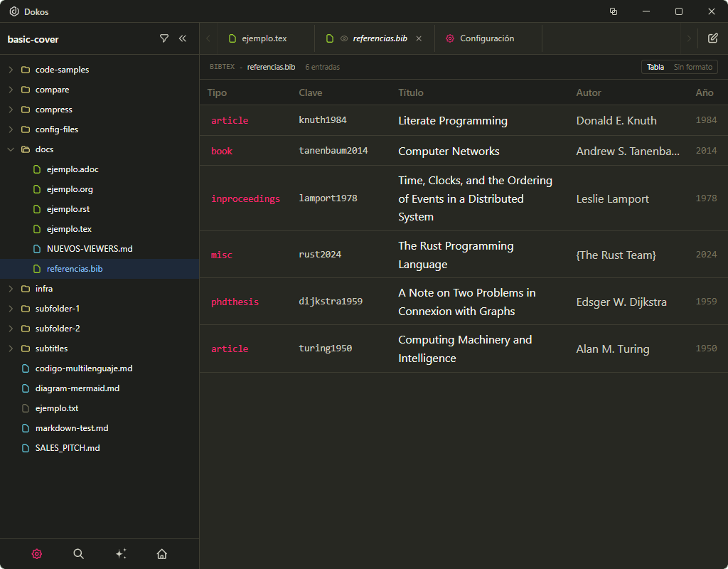Click the edit pencil icon at top right
728x569 pixels.
[x=713, y=38]
